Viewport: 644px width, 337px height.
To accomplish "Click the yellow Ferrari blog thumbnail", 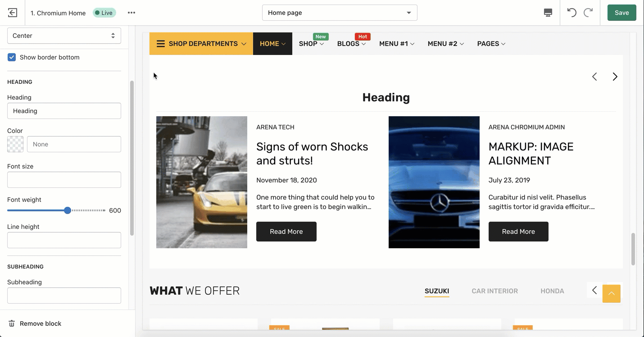I will coord(202,182).
